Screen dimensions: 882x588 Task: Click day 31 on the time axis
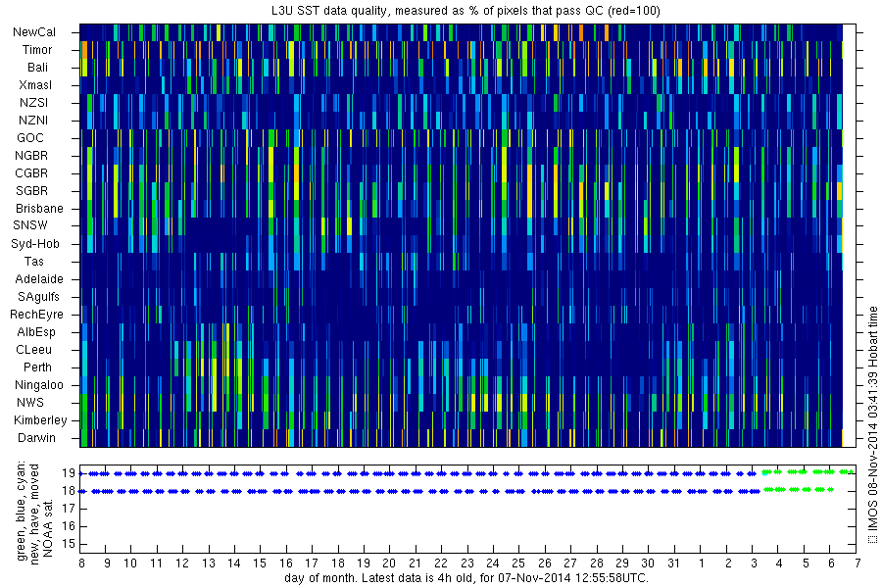(674, 563)
